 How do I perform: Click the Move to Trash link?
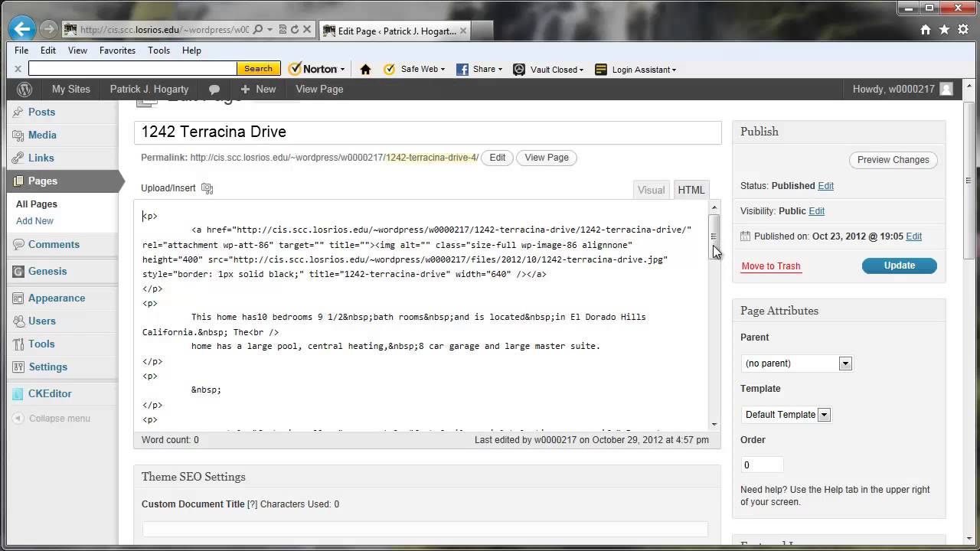click(771, 266)
